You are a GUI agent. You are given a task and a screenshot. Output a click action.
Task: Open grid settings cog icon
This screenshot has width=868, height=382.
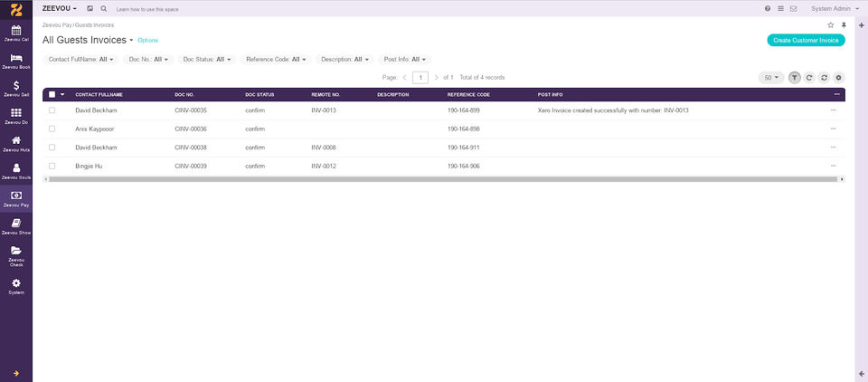pos(839,78)
